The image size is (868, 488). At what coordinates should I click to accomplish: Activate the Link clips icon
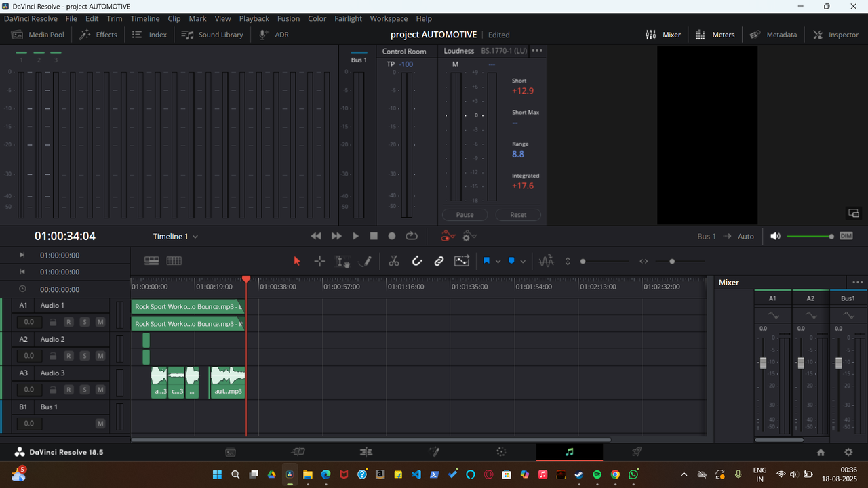point(439,260)
